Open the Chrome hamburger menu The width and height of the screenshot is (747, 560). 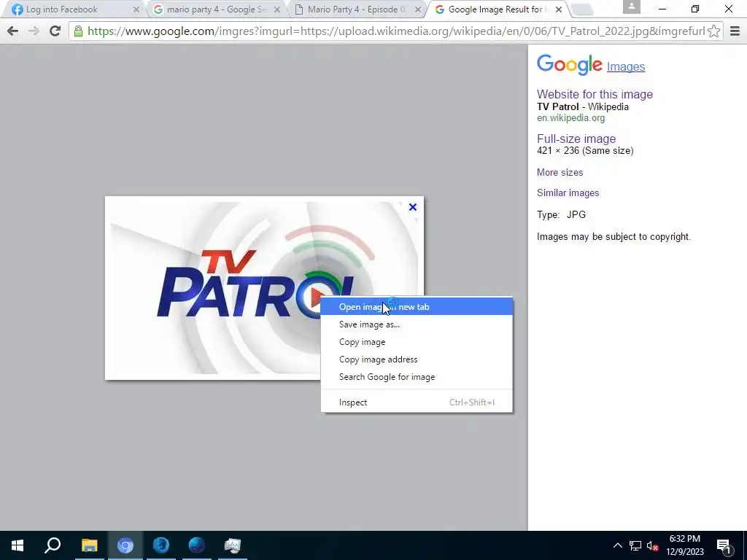point(735,31)
